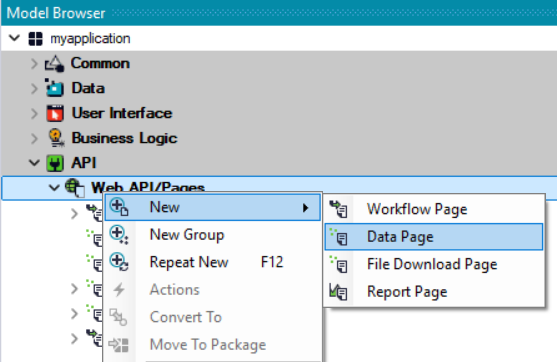Select the Actions menu entry
Screen dimensions: 557x362
point(213,290)
